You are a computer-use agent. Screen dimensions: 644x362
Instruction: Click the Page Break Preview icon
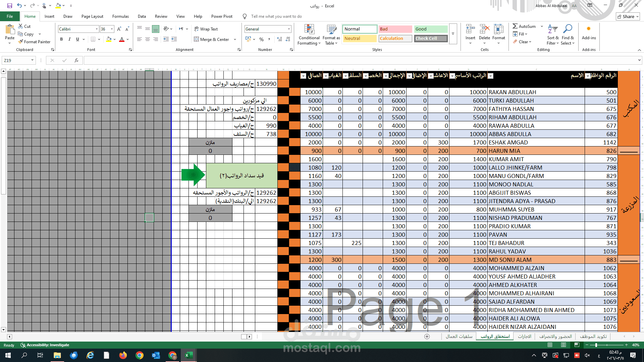(577, 345)
